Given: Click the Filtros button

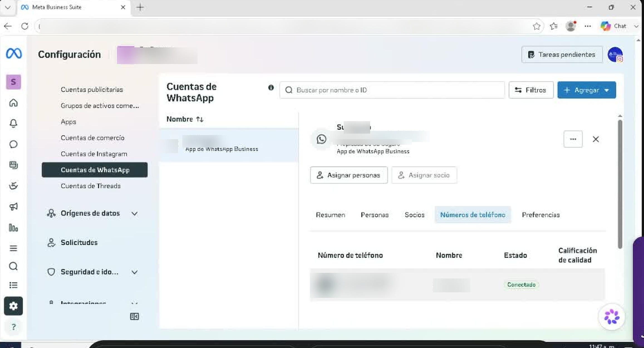Looking at the screenshot, I should pyautogui.click(x=531, y=90).
